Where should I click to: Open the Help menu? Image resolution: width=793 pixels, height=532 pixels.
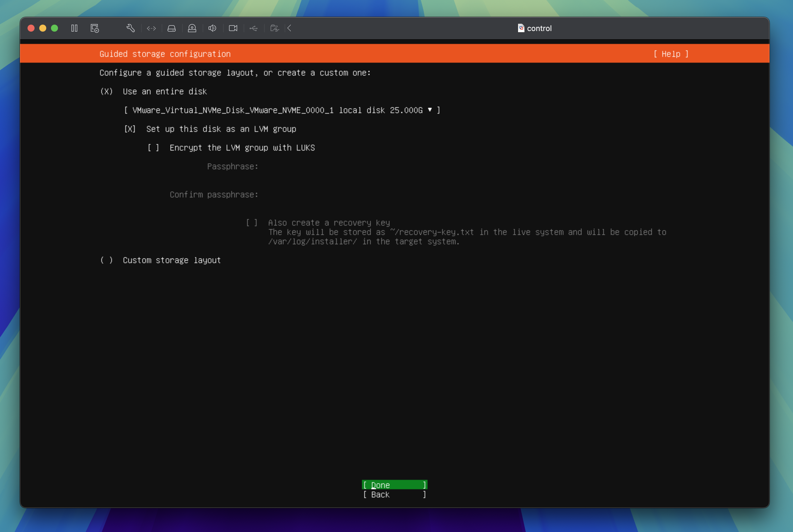tap(671, 54)
